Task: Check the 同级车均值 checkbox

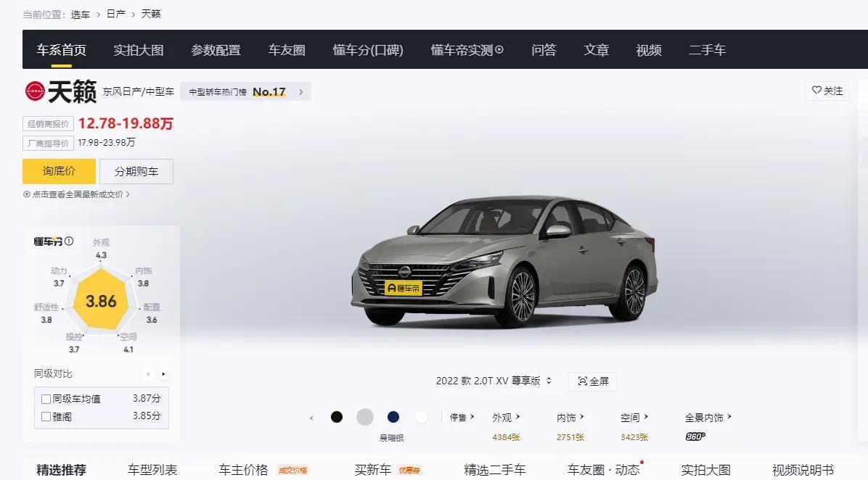Action: 46,399
